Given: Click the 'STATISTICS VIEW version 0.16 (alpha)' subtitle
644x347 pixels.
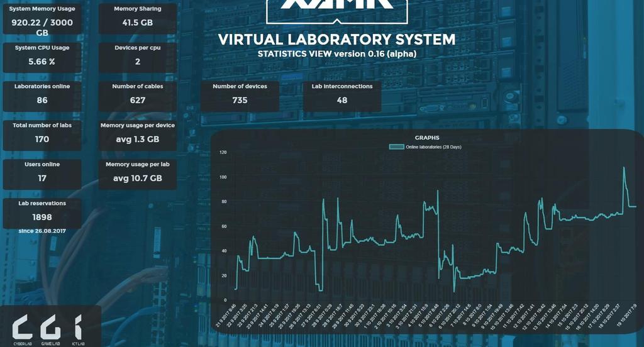Looking at the screenshot, I should point(337,54).
